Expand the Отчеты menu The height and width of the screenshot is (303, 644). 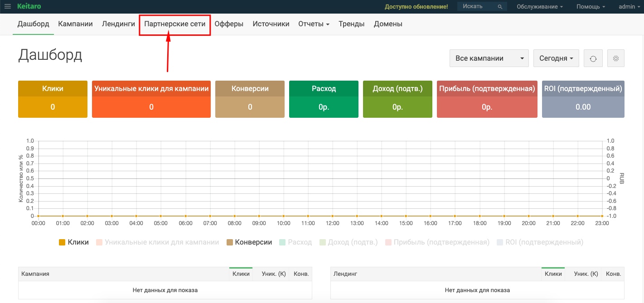pyautogui.click(x=314, y=24)
